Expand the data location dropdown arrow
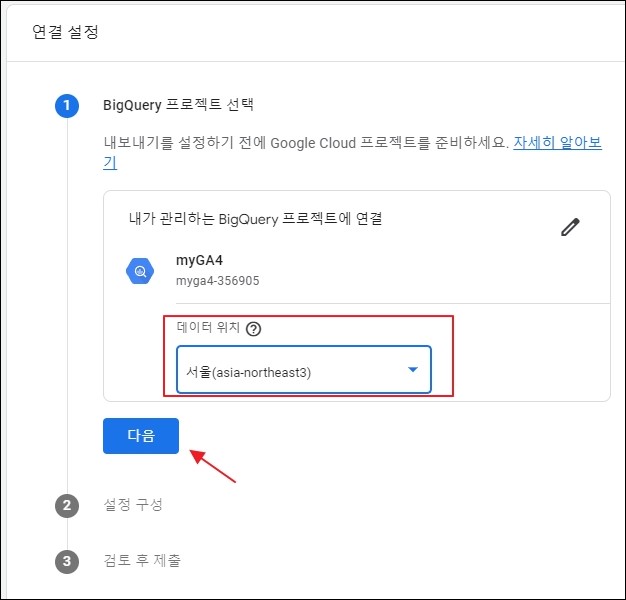This screenshot has height=600, width=626. click(413, 371)
